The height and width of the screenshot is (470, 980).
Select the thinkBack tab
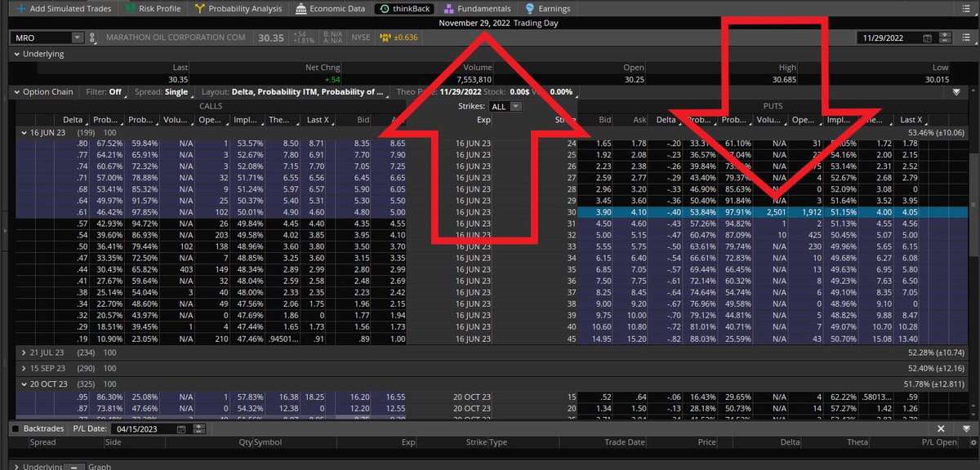coord(405,9)
